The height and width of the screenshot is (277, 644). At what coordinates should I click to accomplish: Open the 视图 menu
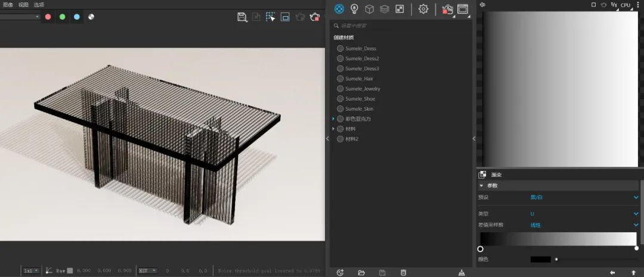coord(23,5)
